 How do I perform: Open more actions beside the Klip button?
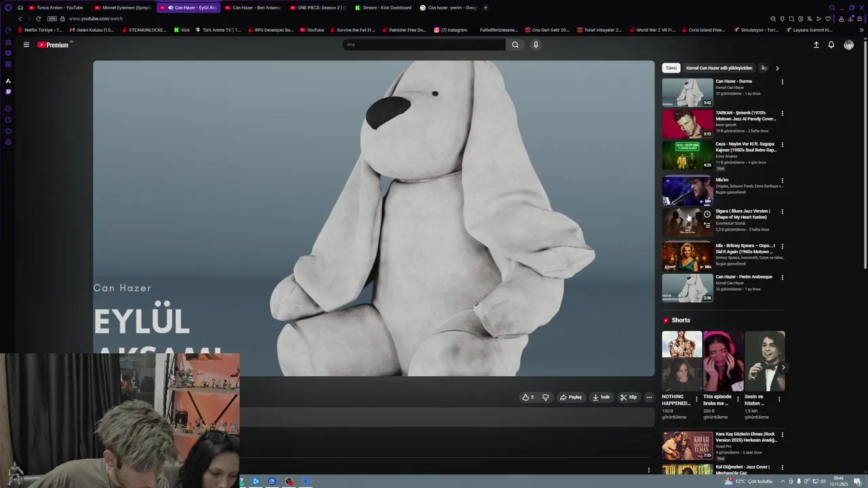coord(649,397)
